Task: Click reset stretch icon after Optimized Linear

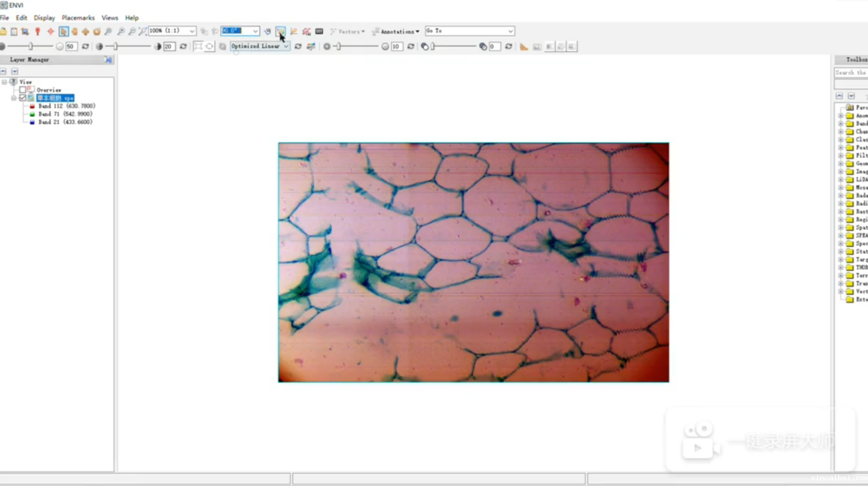Action: coord(298,46)
